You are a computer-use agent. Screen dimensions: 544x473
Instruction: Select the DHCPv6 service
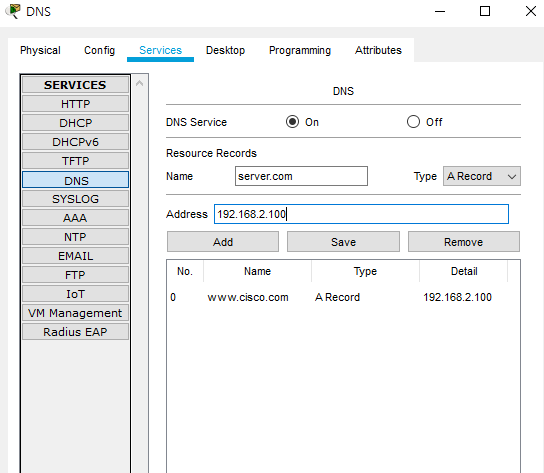(x=75, y=142)
